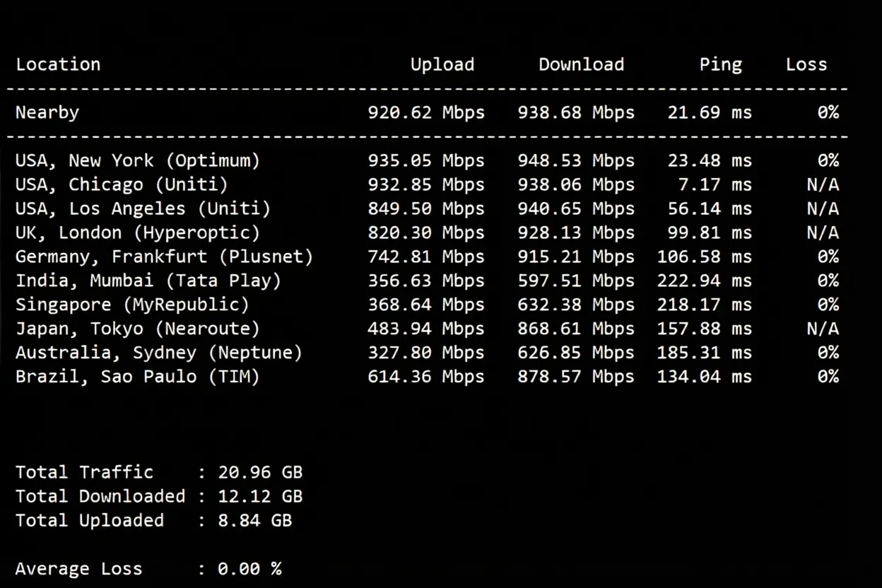Select download value 940.65 Mbps
882x588 pixels.
pyautogui.click(x=576, y=208)
